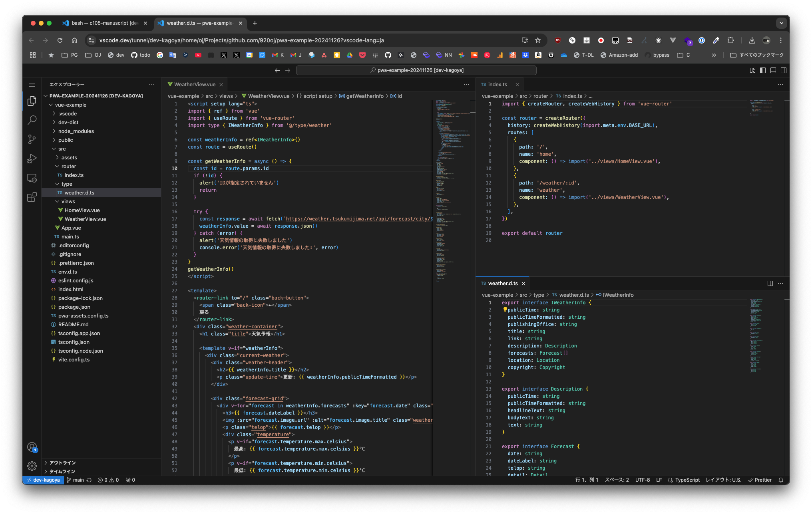Open the customize layout icon
The image size is (812, 514).
point(752,70)
